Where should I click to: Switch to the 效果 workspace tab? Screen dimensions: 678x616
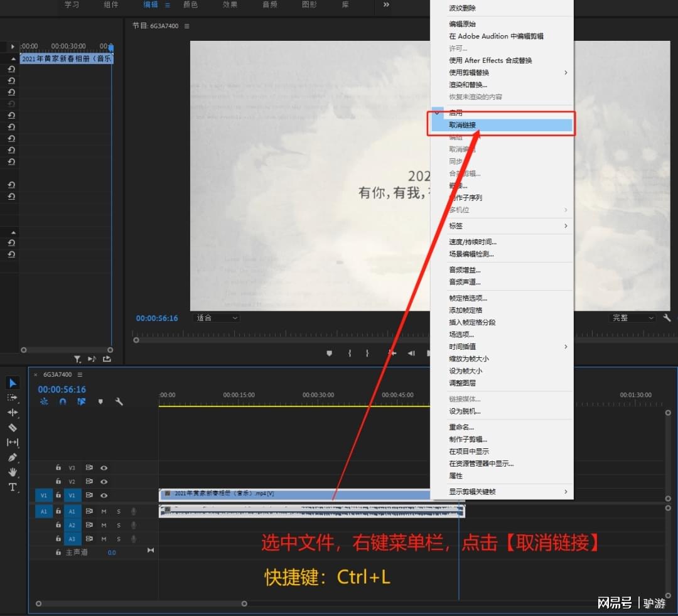pos(230,4)
